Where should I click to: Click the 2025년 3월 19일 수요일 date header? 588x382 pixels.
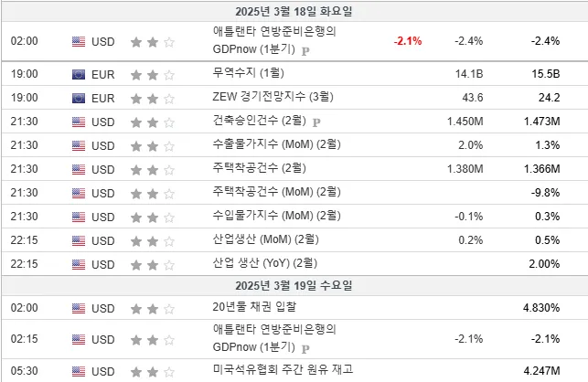tap(294, 286)
